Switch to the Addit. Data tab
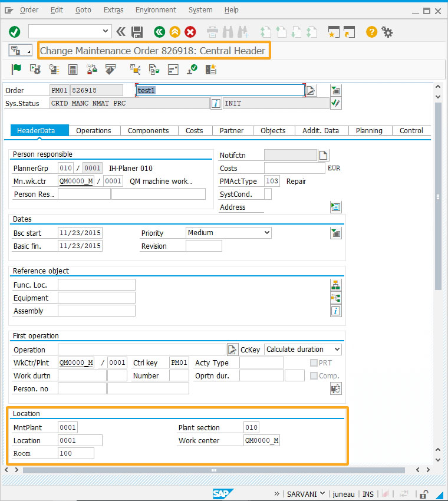Viewport: 448px width, 501px height. 321,131
